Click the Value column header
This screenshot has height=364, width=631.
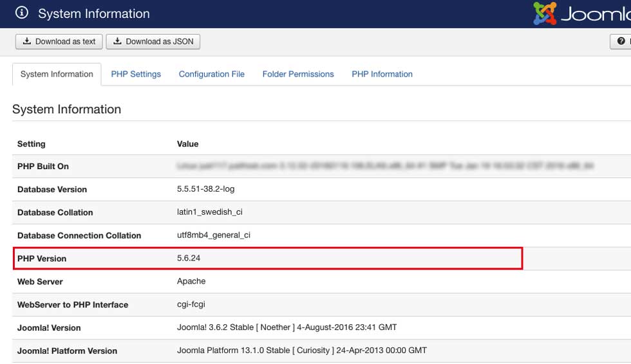[187, 144]
